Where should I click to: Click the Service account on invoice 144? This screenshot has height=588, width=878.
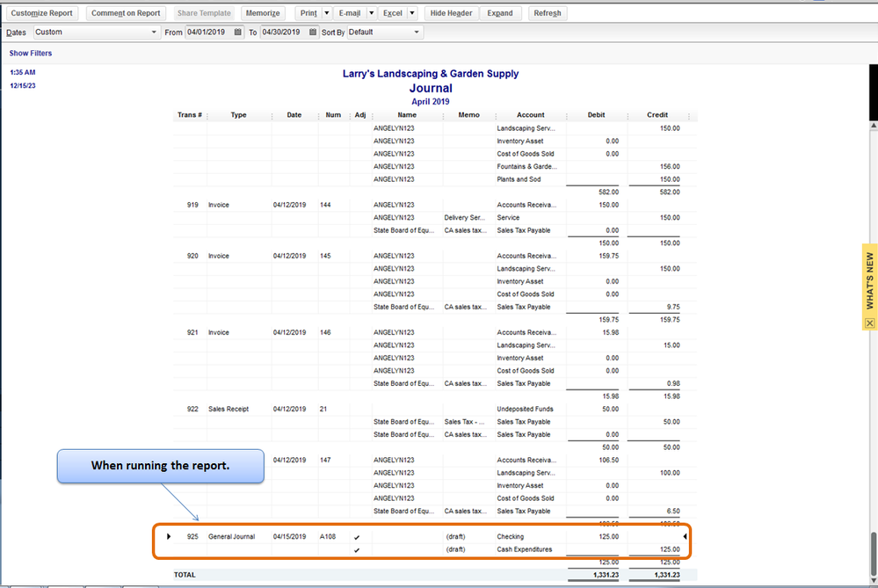(508, 218)
